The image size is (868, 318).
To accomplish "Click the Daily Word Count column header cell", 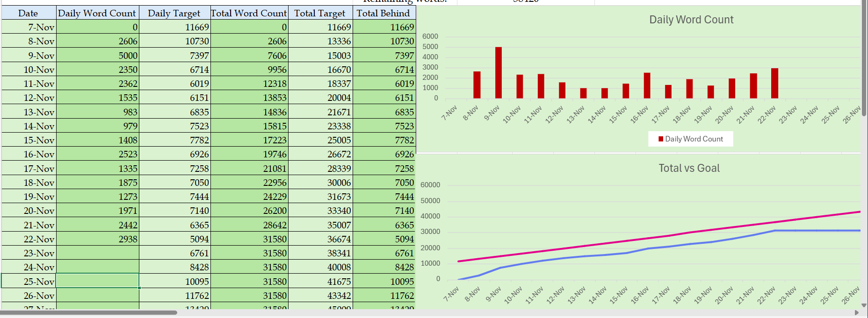I will tap(97, 13).
